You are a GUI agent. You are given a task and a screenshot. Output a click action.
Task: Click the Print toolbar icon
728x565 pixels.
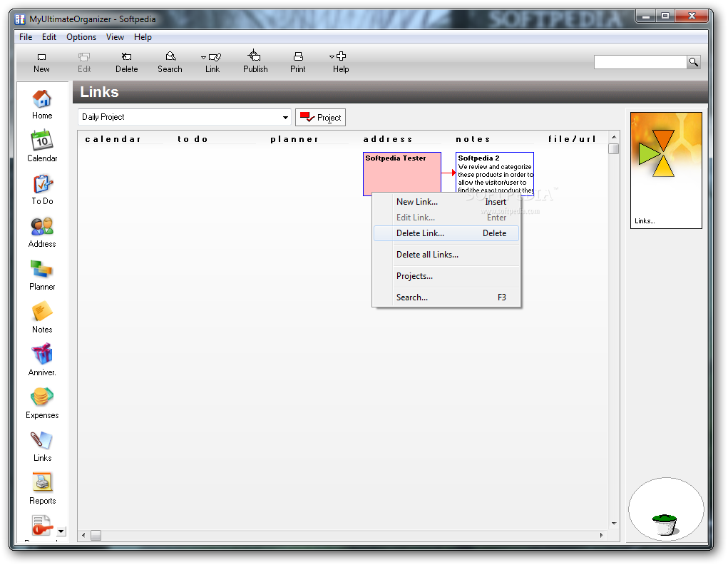click(x=297, y=62)
